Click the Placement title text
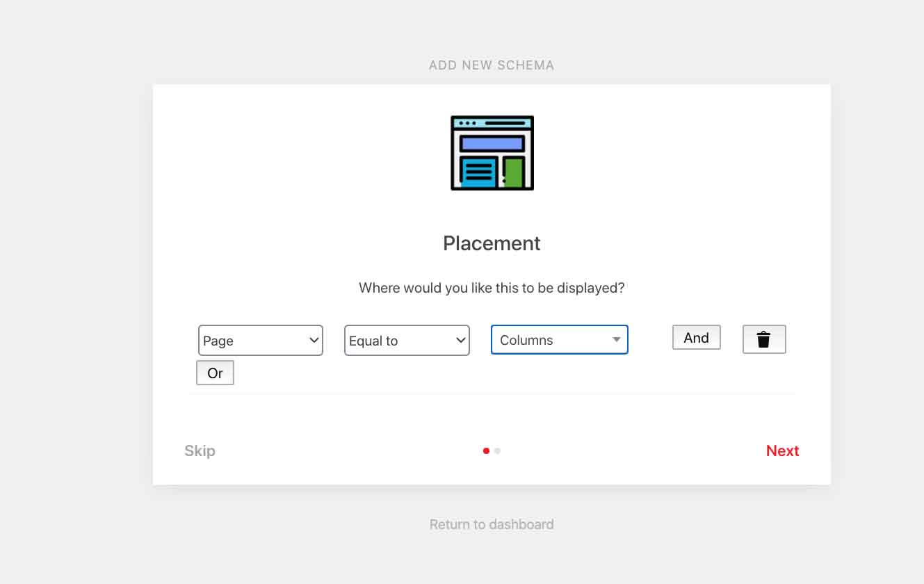This screenshot has width=924, height=584. click(492, 243)
